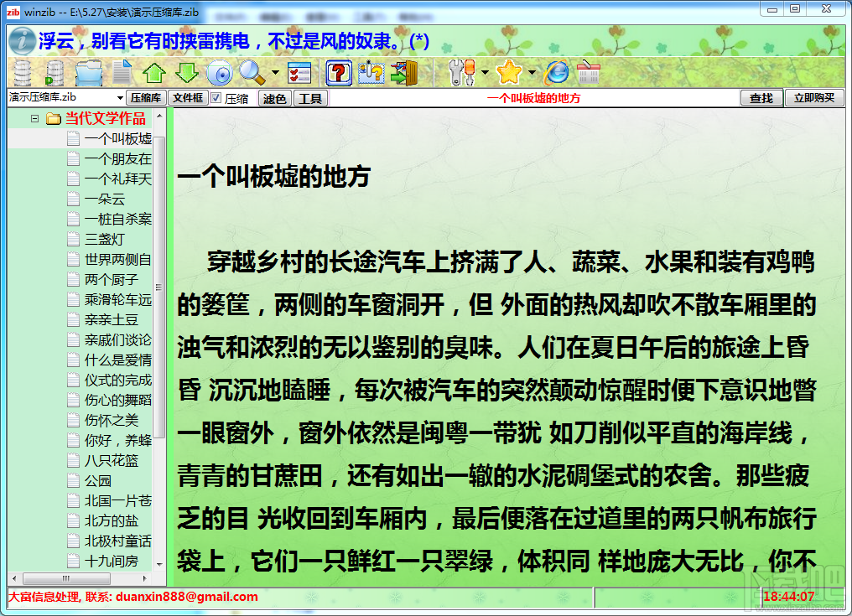
Task: Click the pinned note question mark icon
Action: 371,73
